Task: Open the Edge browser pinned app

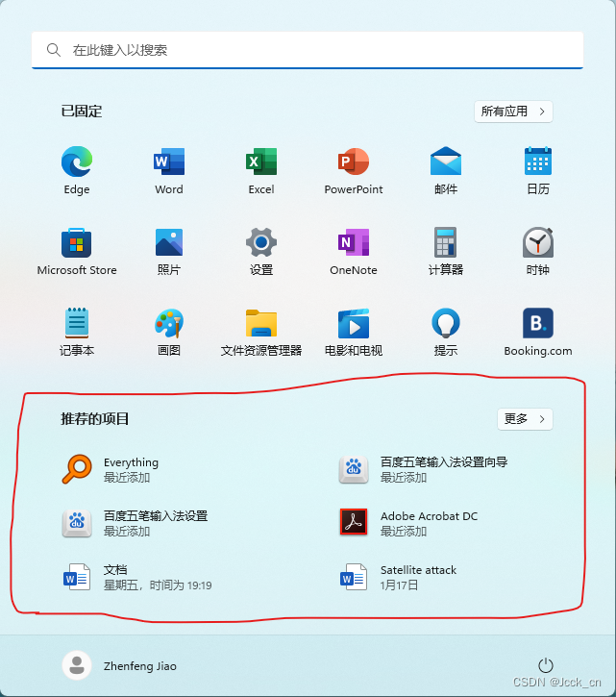Action: click(77, 170)
